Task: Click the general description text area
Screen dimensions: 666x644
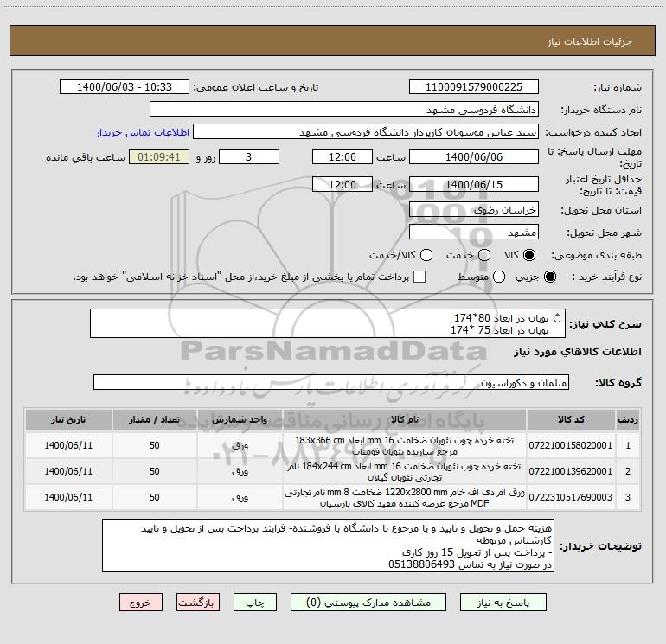Action: [x=328, y=323]
